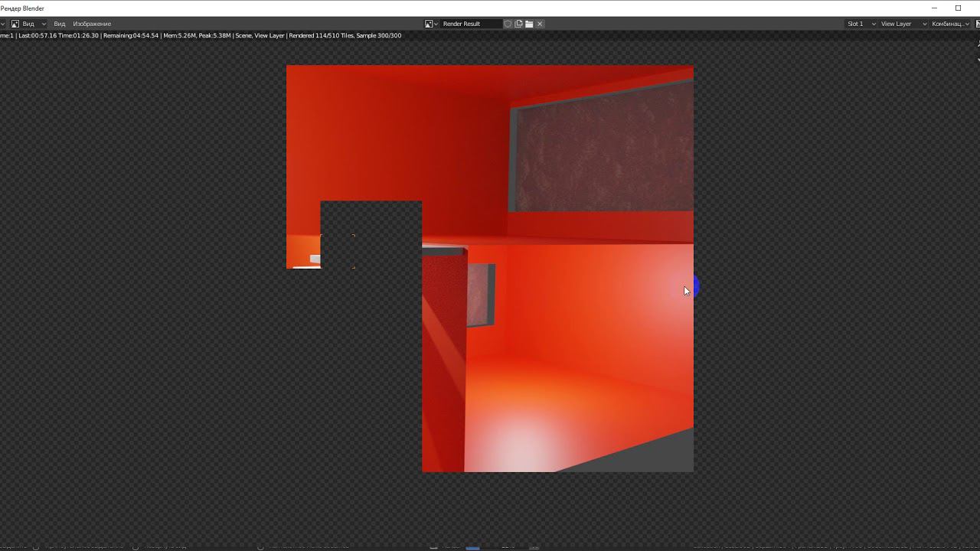Minimize the Рендер Blender window
Screen dimensions: 980x551
934,8
